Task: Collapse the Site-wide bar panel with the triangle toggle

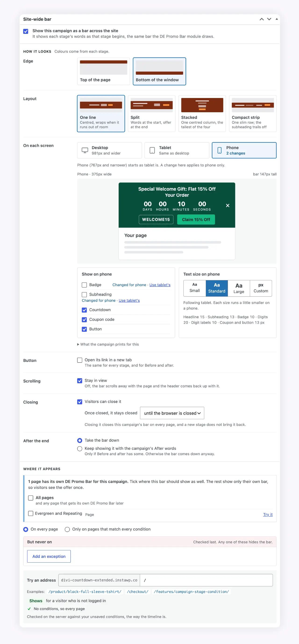Action: 277,19
